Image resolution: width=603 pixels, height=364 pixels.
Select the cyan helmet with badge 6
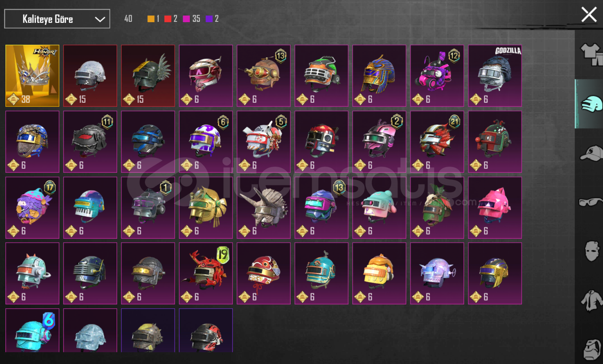pos(32,330)
